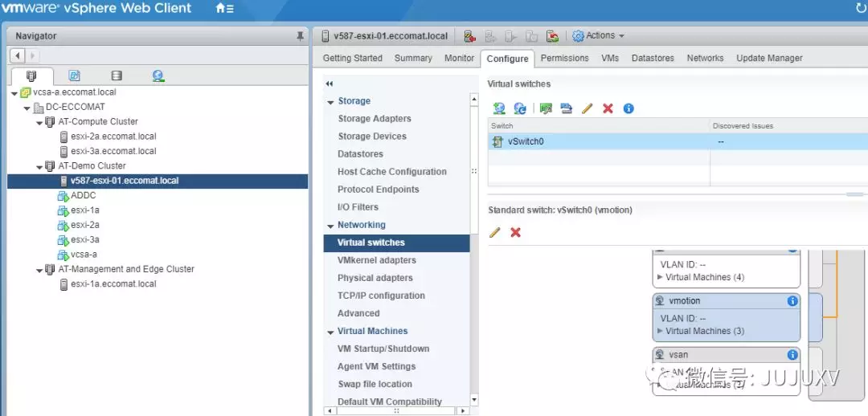Click host toolbar icon left of greyed icons
Image resolution: width=868 pixels, height=416 pixels.
tap(469, 36)
